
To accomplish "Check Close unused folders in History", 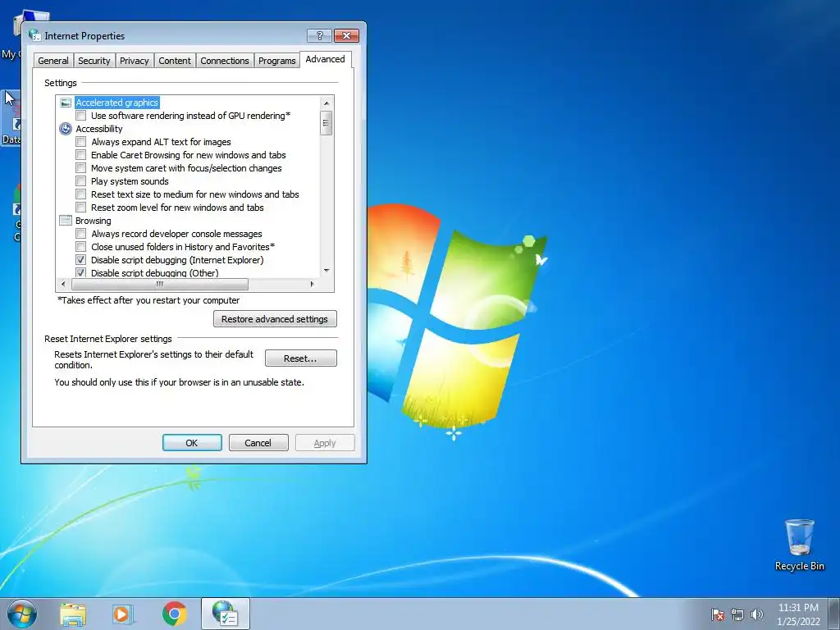I will click(81, 247).
